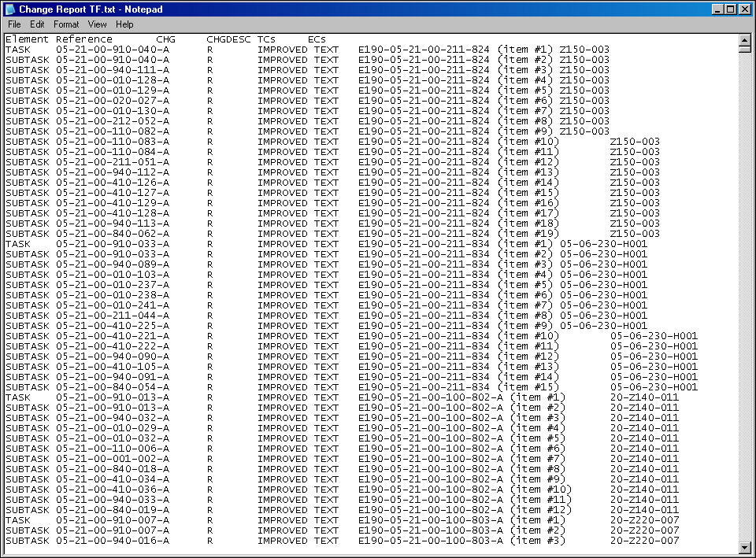Click reference 05-21-00-940-032-A
Viewport: 756px width, 558px height.
pyautogui.click(x=113, y=418)
